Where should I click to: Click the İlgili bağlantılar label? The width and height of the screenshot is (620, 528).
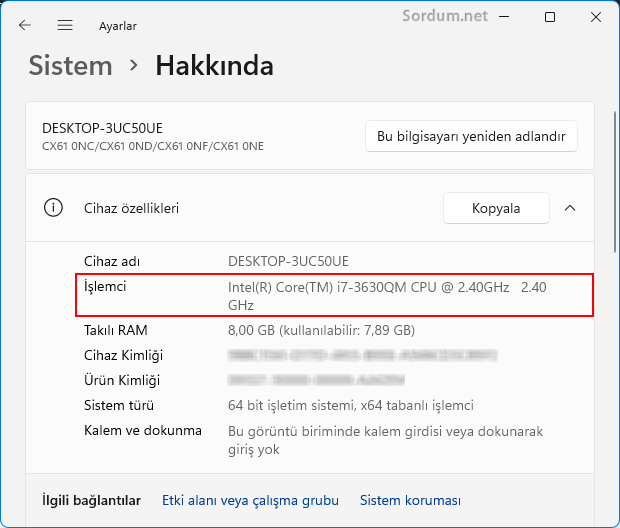(91, 500)
